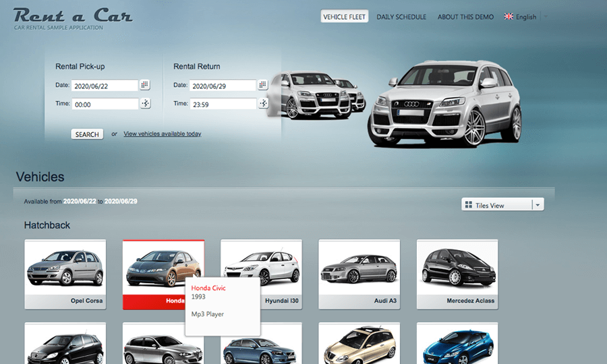Viewport: 607px width, 364px height.
Task: Select the black Mercedes tile in second row
Action: point(65,344)
